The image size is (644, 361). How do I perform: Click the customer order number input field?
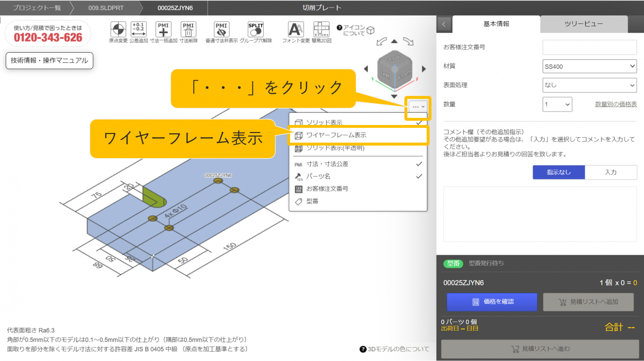point(589,47)
